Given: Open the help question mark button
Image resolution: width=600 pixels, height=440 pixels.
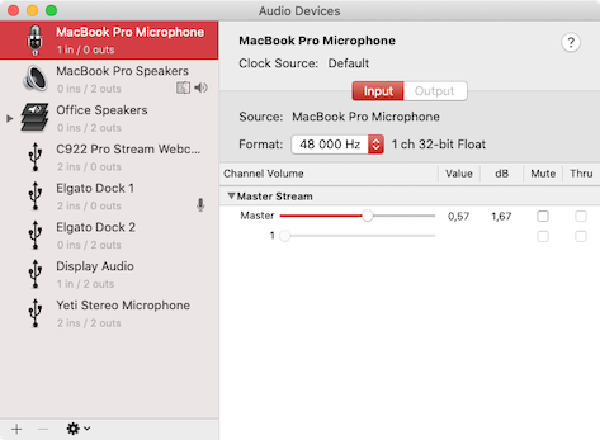Looking at the screenshot, I should [571, 42].
